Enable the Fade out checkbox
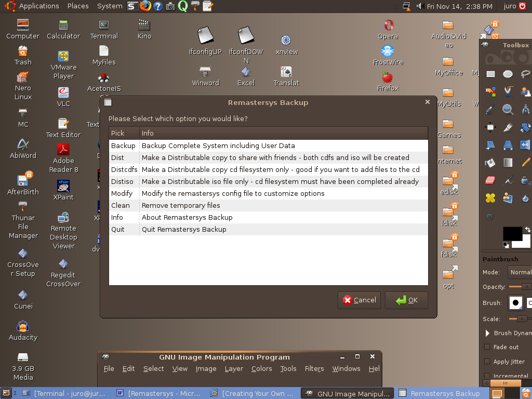532x399 pixels. (x=487, y=347)
